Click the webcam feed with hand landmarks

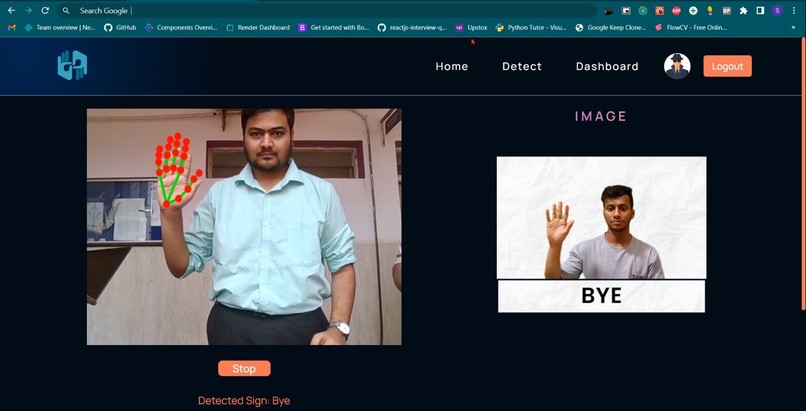[x=244, y=227]
